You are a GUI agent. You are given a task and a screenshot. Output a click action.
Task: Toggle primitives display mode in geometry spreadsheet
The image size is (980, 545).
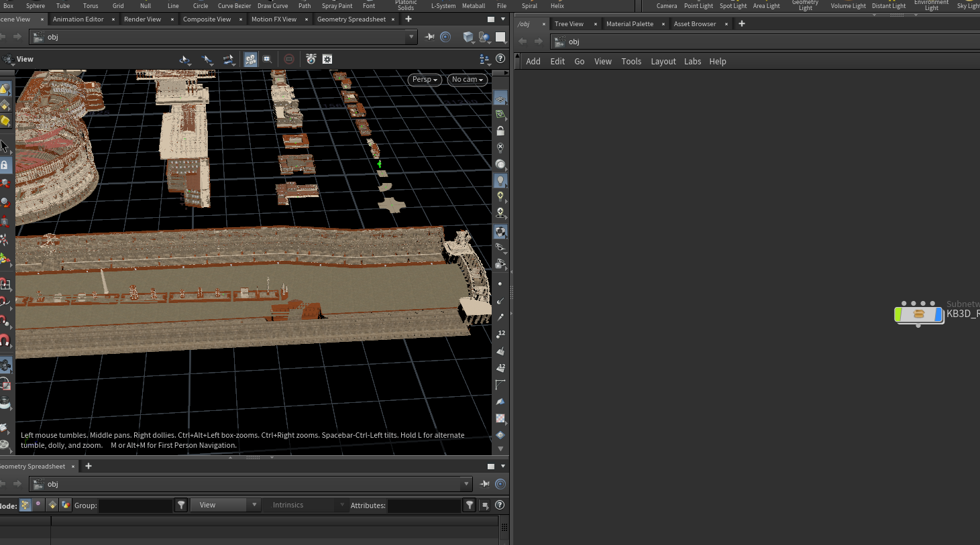pos(52,505)
